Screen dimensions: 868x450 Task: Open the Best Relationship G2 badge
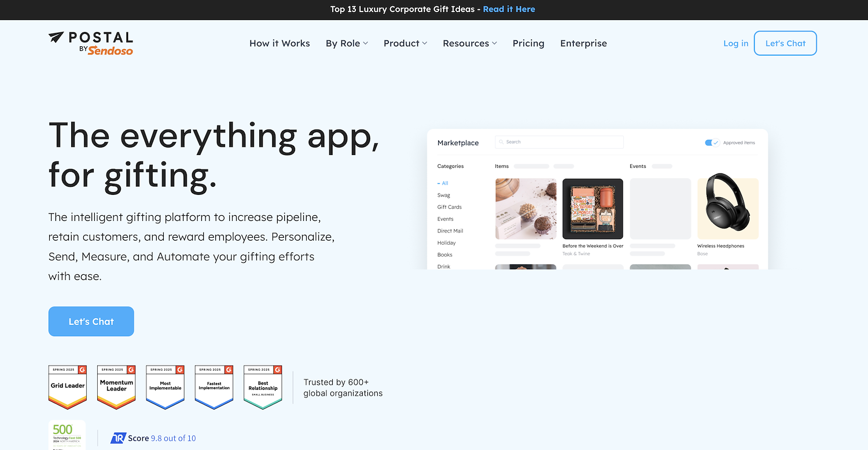[x=263, y=387]
